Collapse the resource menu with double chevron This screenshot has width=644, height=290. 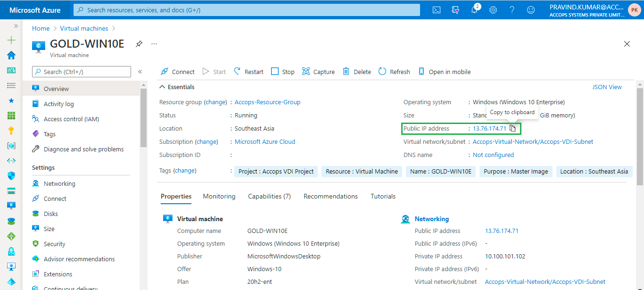[140, 72]
